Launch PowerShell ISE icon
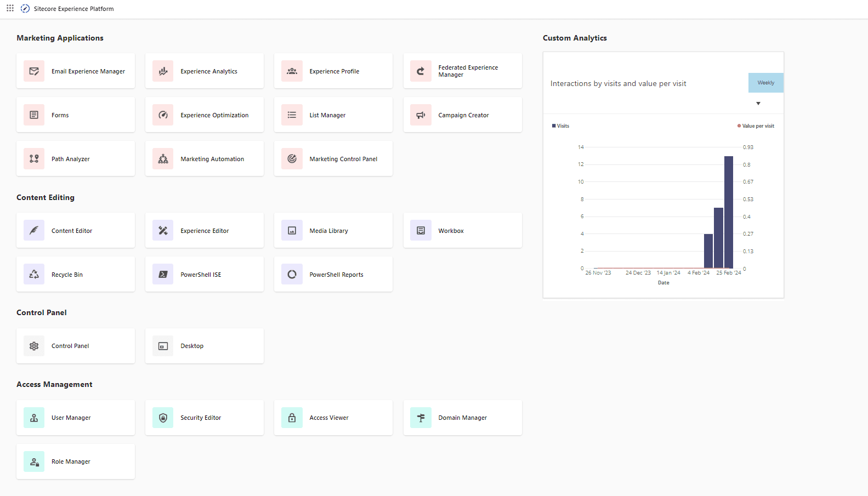 pos(163,275)
